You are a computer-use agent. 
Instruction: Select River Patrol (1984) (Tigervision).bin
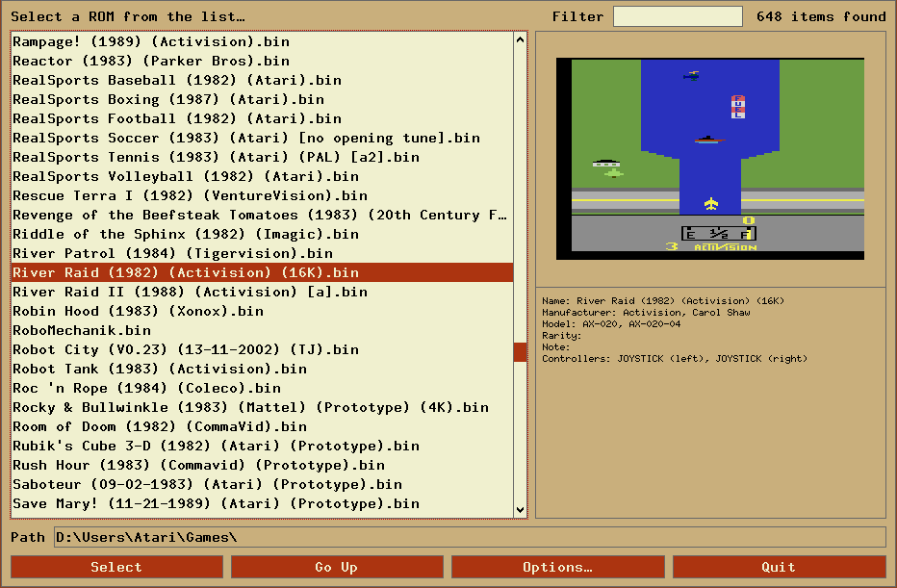pos(262,253)
